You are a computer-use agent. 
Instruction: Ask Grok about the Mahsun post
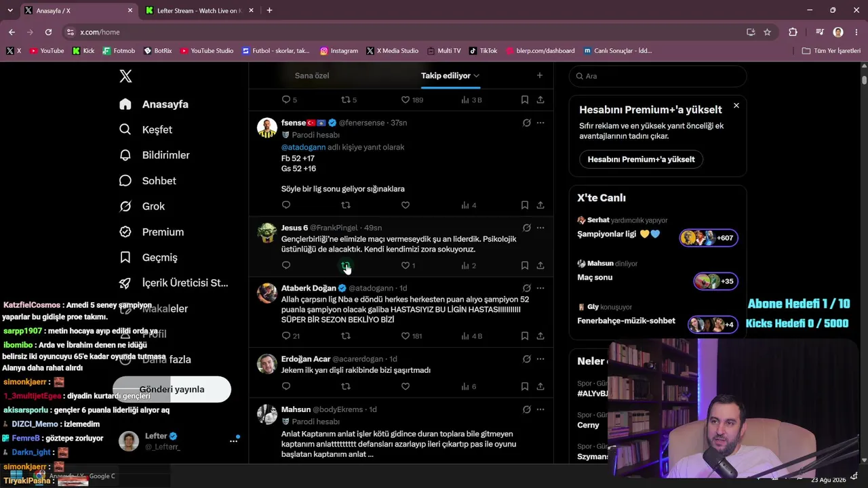pos(526,409)
